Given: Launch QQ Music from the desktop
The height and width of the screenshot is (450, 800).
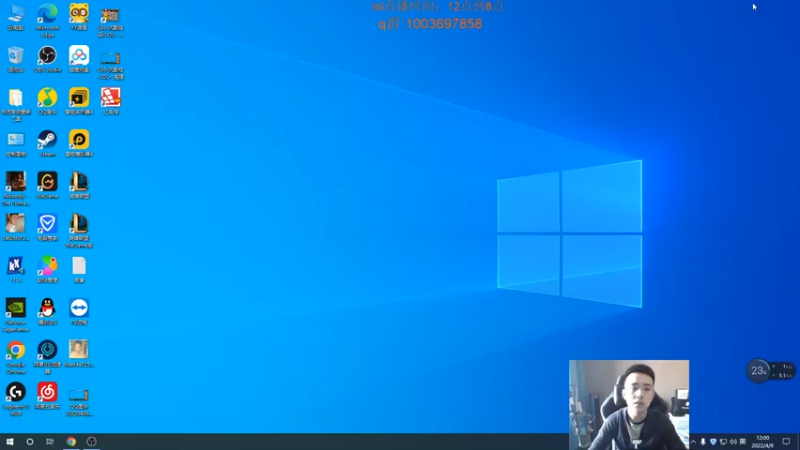Looking at the screenshot, I should click(47, 102).
